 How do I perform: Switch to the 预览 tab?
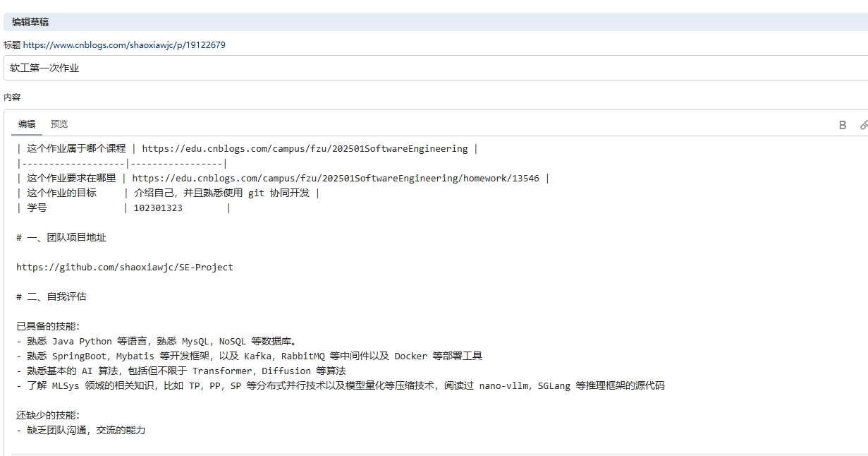(x=59, y=124)
